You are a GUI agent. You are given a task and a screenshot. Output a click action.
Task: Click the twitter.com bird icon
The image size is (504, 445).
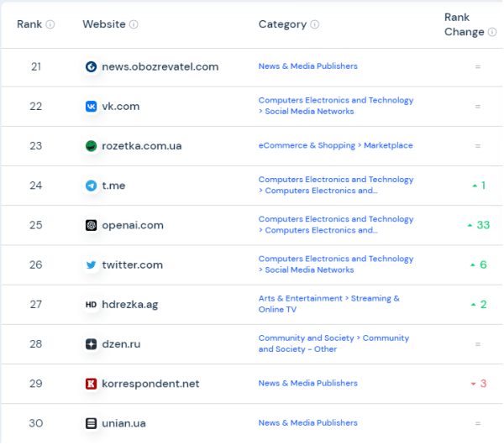tap(91, 264)
